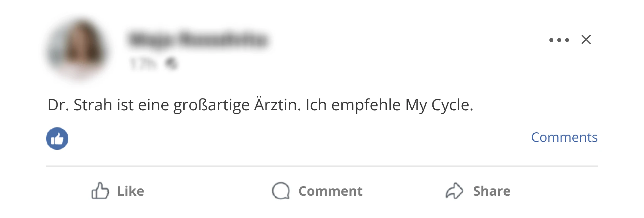Dismiss the post with the X icon
Image resolution: width=644 pixels, height=218 pixels.
(586, 40)
